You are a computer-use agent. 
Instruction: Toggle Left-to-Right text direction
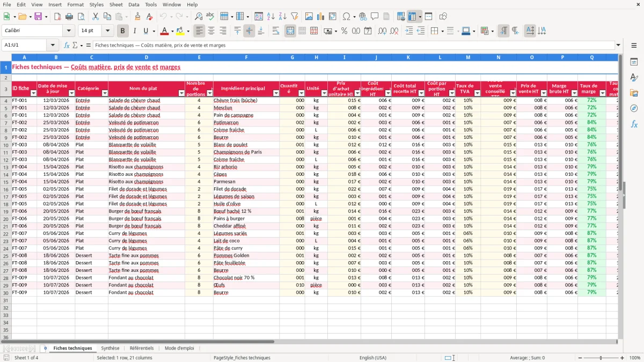pyautogui.click(x=503, y=31)
